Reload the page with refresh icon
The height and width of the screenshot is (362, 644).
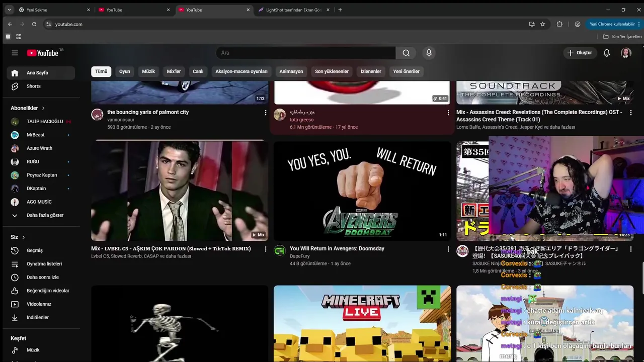(x=34, y=24)
